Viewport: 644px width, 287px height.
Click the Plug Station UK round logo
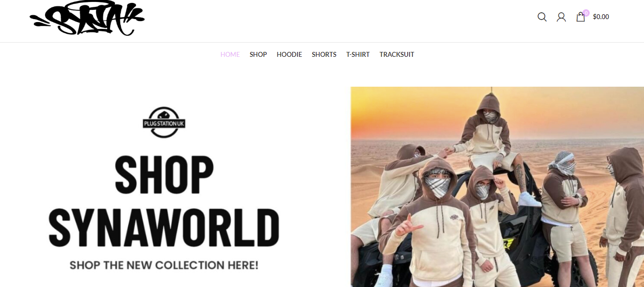coord(164,122)
